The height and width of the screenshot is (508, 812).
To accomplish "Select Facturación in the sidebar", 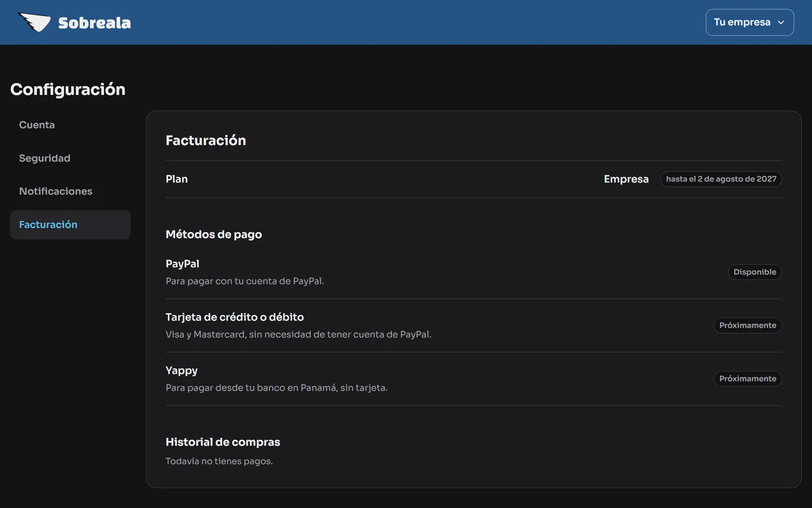I will coord(70,225).
